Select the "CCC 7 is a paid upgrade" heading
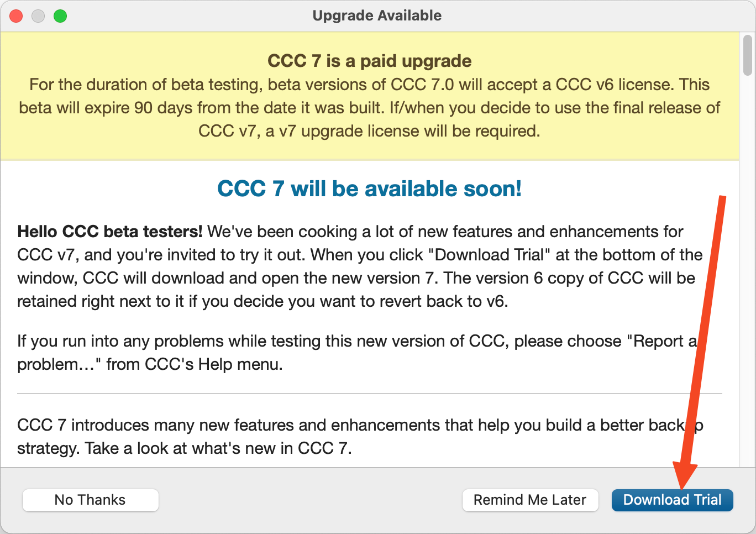This screenshot has height=534, width=756. pos(370,61)
